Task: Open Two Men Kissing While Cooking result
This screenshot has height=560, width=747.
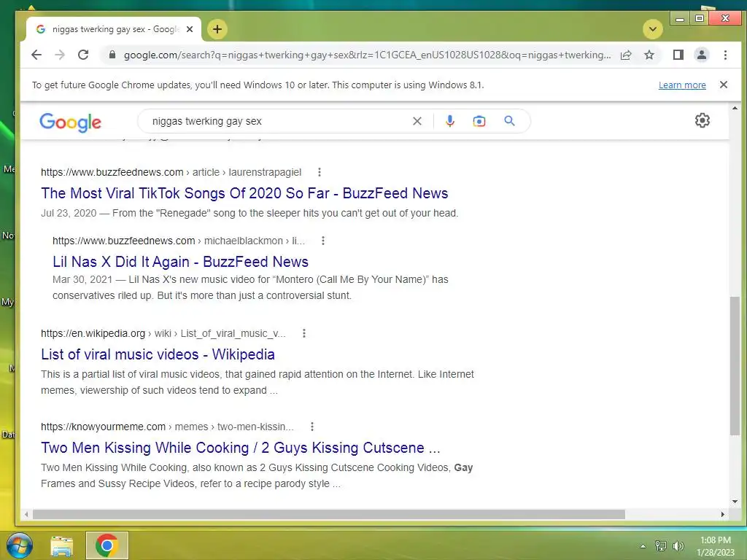Action: 240,448
